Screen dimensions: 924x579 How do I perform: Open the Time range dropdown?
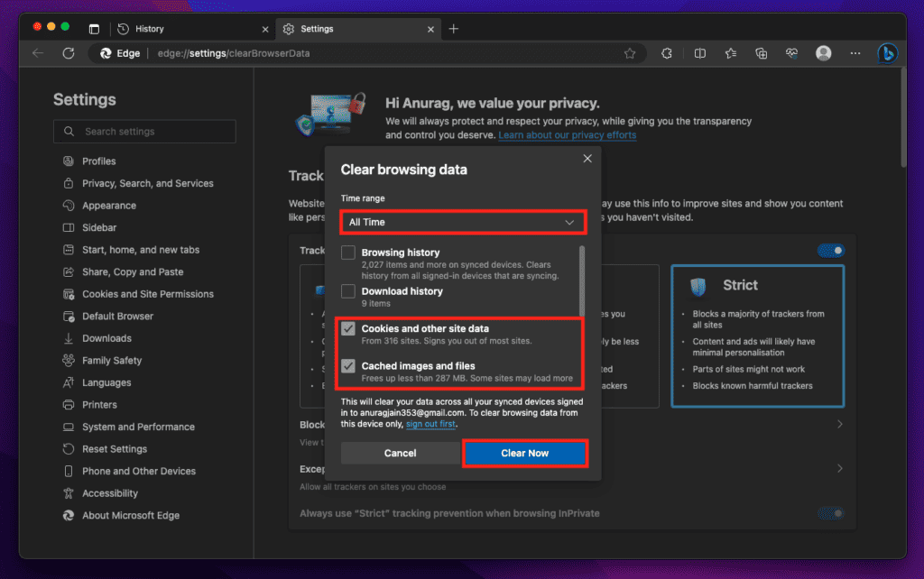tap(463, 222)
